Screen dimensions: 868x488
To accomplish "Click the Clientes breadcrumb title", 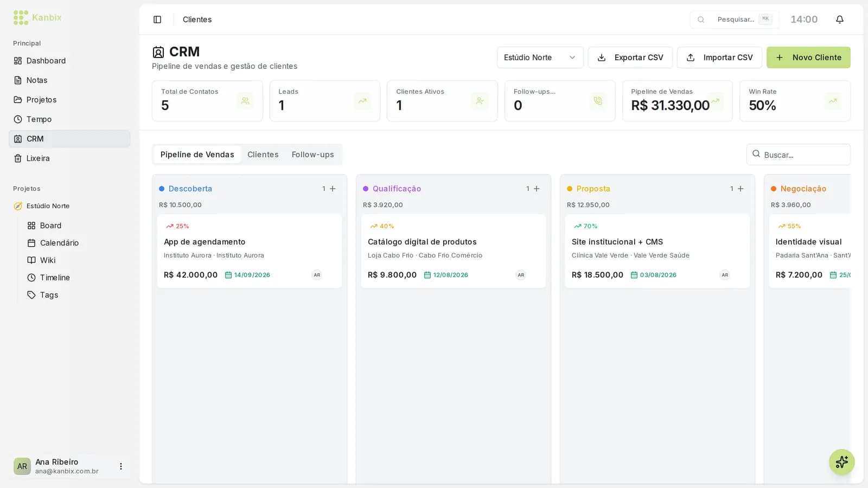I will 197,20.
